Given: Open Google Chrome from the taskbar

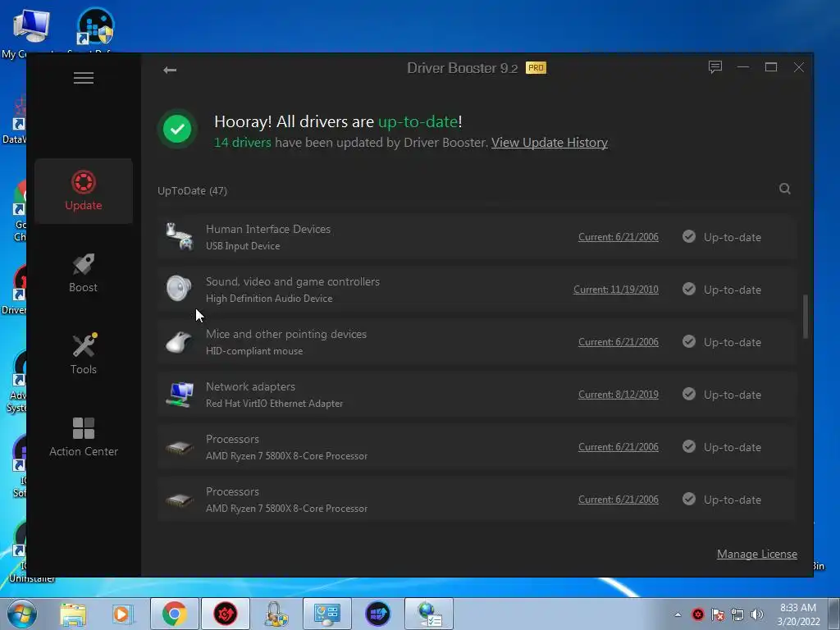Looking at the screenshot, I should (174, 614).
